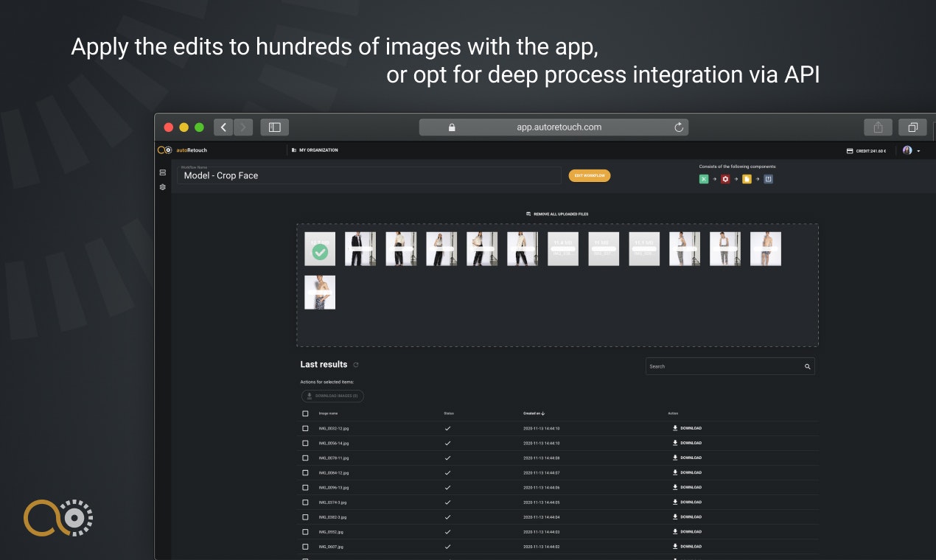Toggle the browser sidebar panel icon
The height and width of the screenshot is (560, 936).
(274, 127)
